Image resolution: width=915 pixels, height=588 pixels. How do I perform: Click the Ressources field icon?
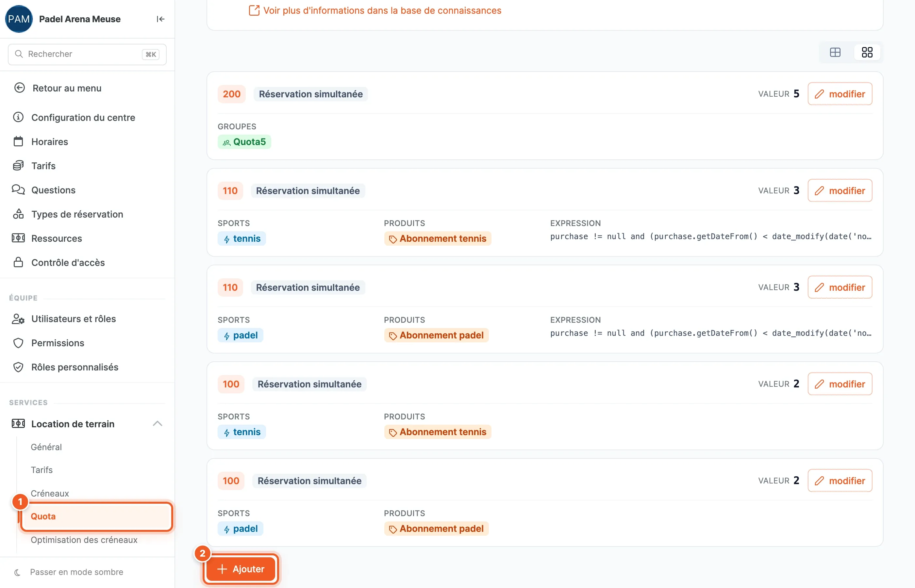[18, 238]
